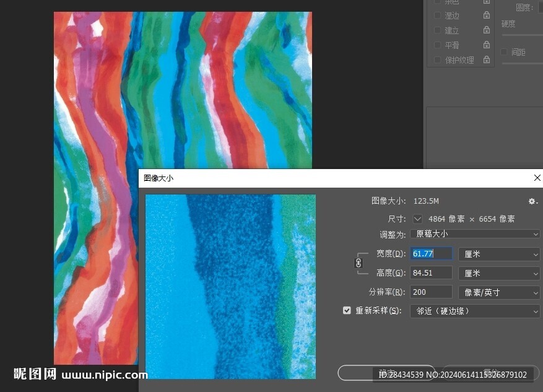The height and width of the screenshot is (392, 543).
Task: Click the 硬度 slider track in brush panel
Action: [522, 35]
